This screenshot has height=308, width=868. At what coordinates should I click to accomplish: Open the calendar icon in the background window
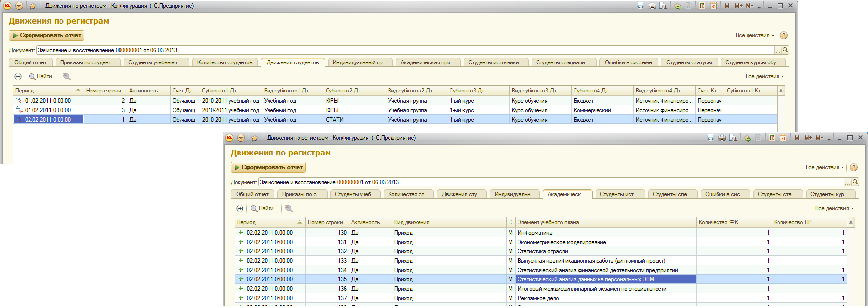point(713,6)
